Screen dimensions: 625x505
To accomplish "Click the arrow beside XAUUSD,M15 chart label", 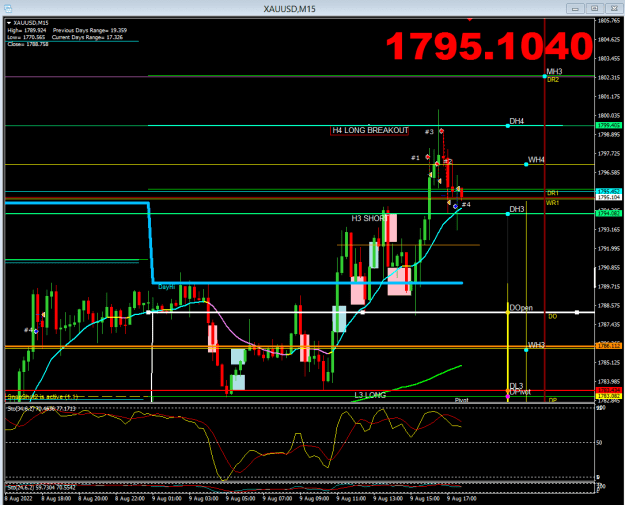I will [9, 23].
